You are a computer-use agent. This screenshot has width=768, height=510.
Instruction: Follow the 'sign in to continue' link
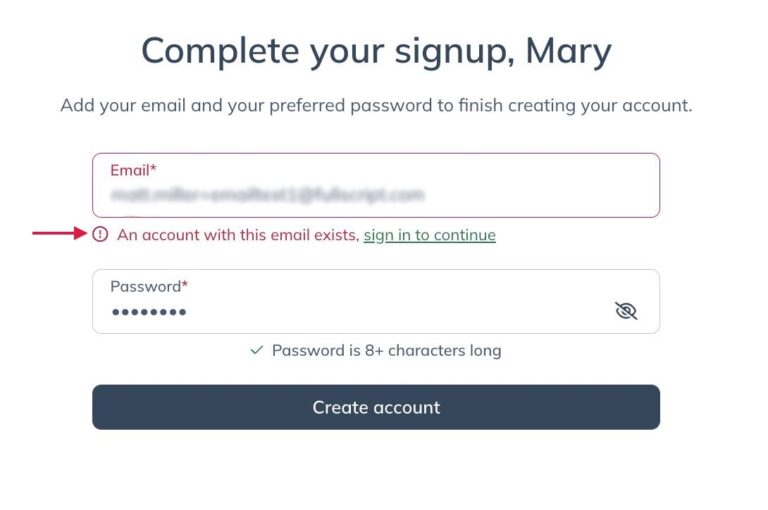pyautogui.click(x=429, y=235)
